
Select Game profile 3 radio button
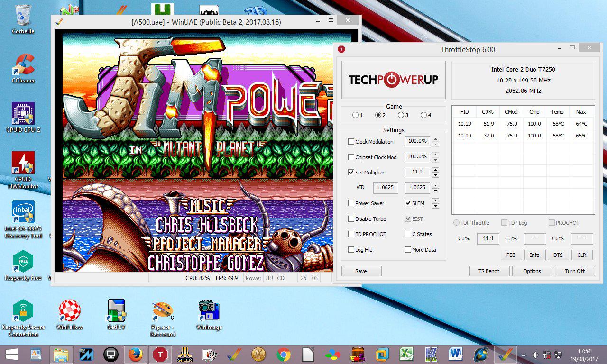401,115
